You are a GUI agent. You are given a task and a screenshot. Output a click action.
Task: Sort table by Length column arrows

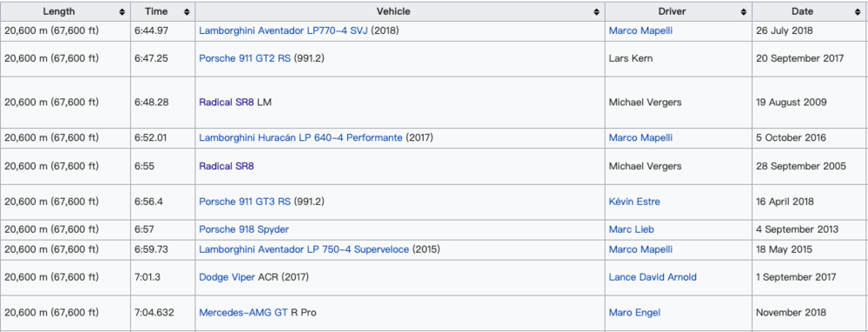pyautogui.click(x=122, y=11)
